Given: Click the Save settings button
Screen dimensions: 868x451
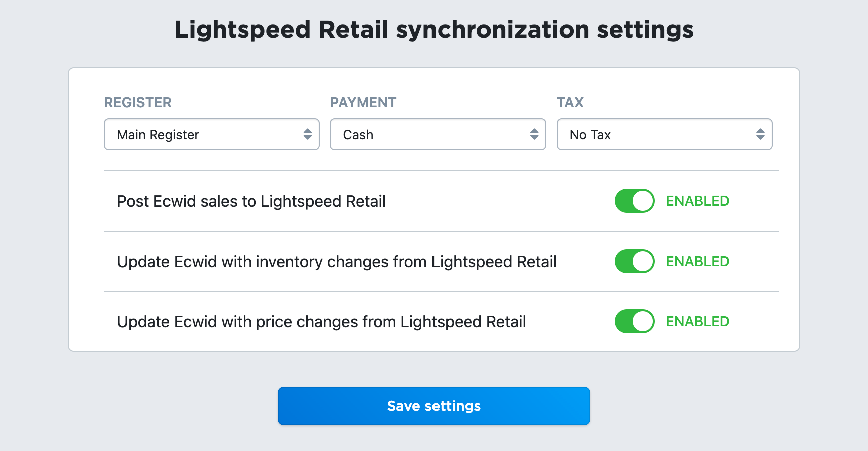Looking at the screenshot, I should pos(434,406).
